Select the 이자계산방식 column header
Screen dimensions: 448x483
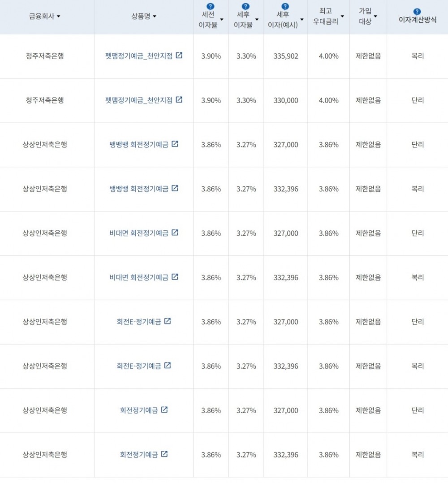pos(418,19)
